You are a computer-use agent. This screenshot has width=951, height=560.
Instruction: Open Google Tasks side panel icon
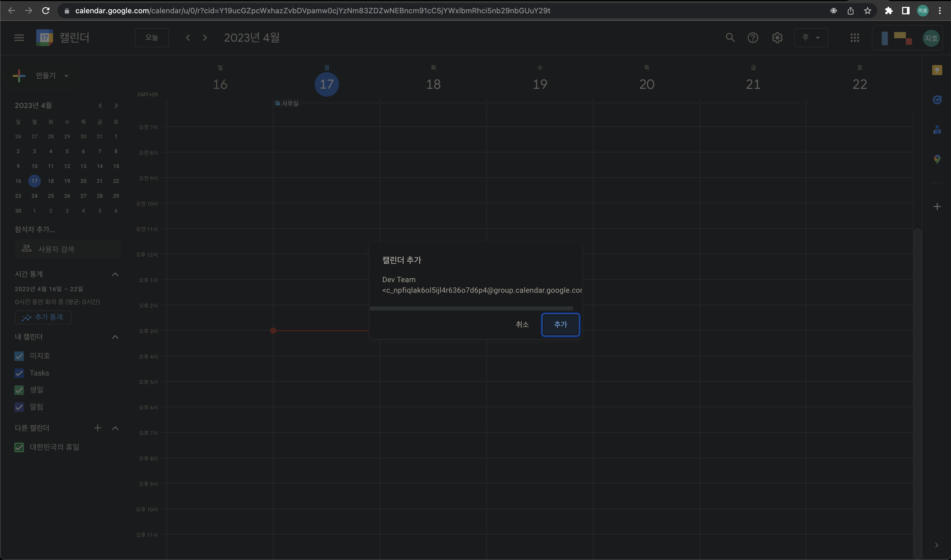pos(937,100)
